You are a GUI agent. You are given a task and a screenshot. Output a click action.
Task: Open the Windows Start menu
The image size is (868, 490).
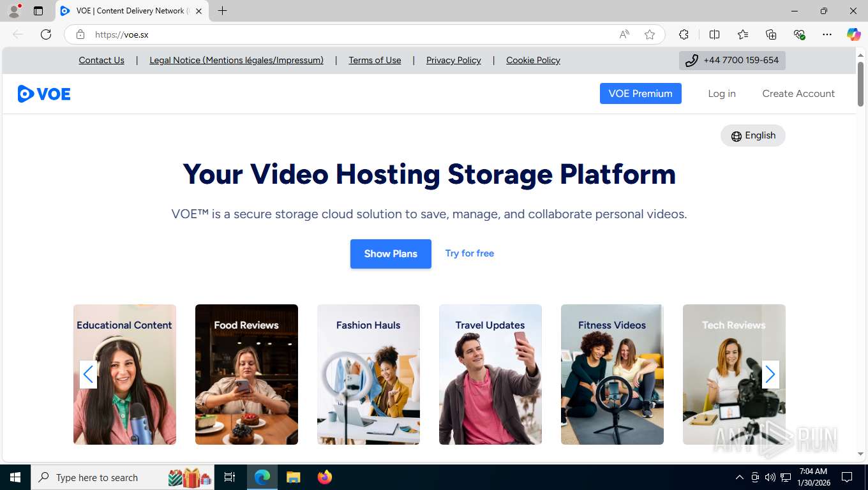click(15, 477)
